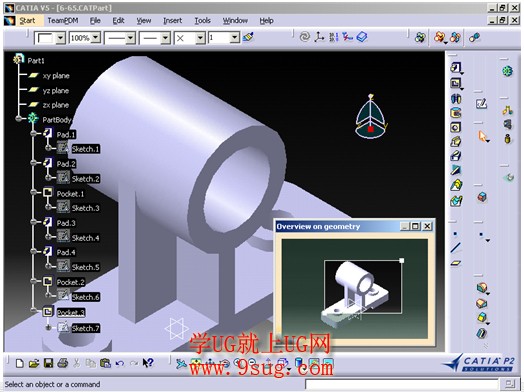This screenshot has width=524, height=392.
Task: Click the Open folder icon
Action: (34, 363)
